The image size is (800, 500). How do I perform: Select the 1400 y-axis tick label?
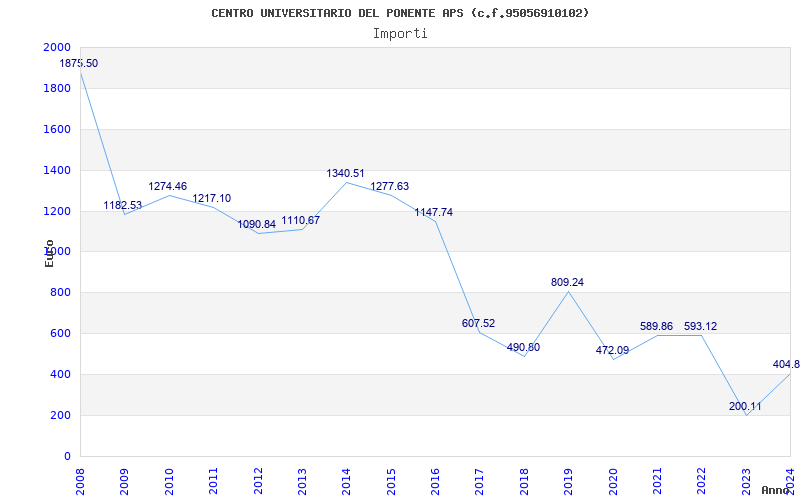click(57, 170)
